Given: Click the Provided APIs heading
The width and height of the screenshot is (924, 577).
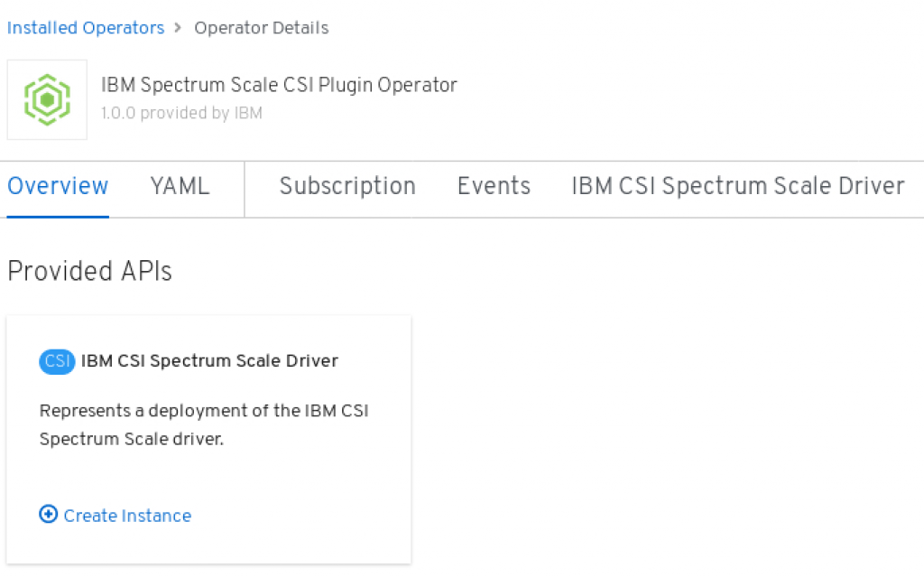Looking at the screenshot, I should [x=89, y=272].
